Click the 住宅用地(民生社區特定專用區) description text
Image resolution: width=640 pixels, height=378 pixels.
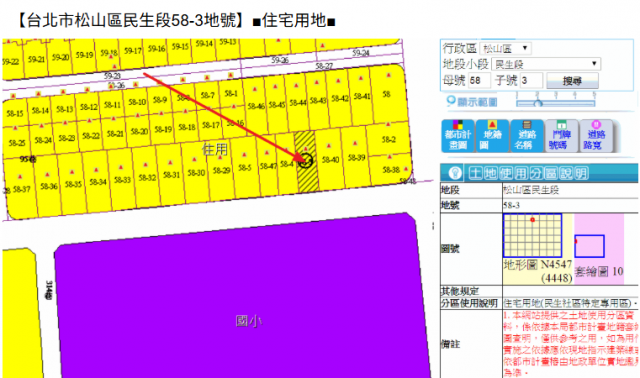pyautogui.click(x=567, y=303)
